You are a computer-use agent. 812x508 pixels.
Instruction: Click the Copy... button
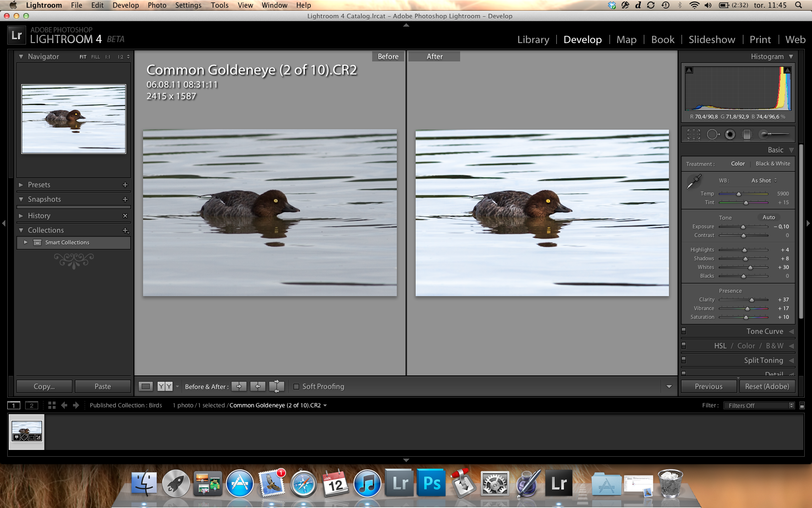[x=44, y=387]
